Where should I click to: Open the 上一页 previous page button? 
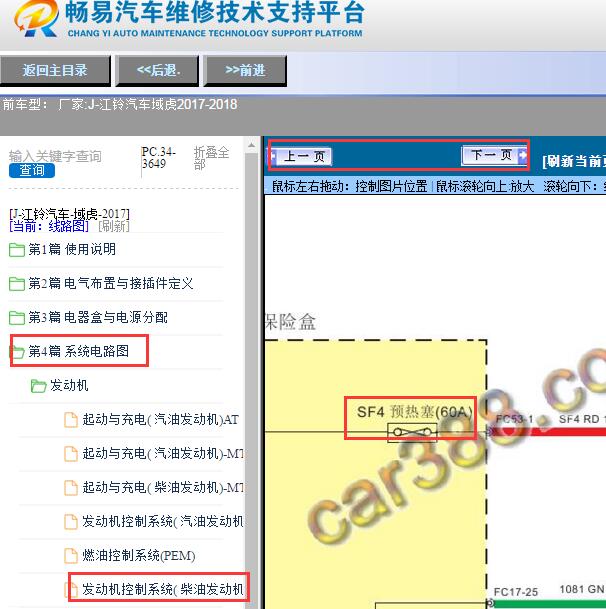coord(301,157)
